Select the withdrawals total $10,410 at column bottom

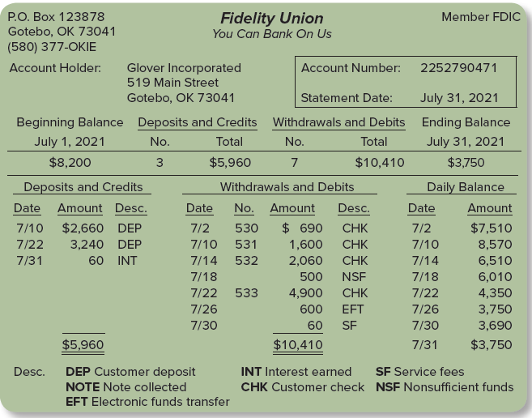298,344
